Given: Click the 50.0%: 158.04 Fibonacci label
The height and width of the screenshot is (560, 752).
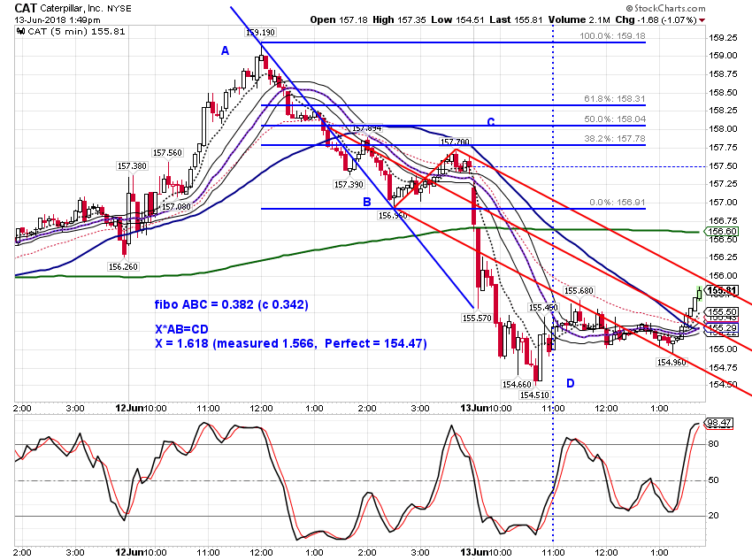Looking at the screenshot, I should point(614,119).
